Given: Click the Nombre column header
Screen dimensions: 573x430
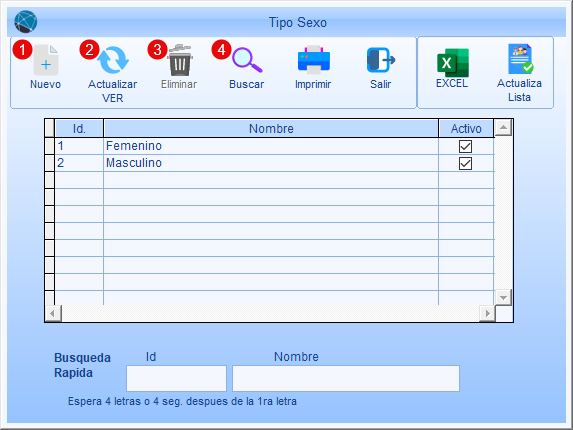Looking at the screenshot, I should pos(271,128).
